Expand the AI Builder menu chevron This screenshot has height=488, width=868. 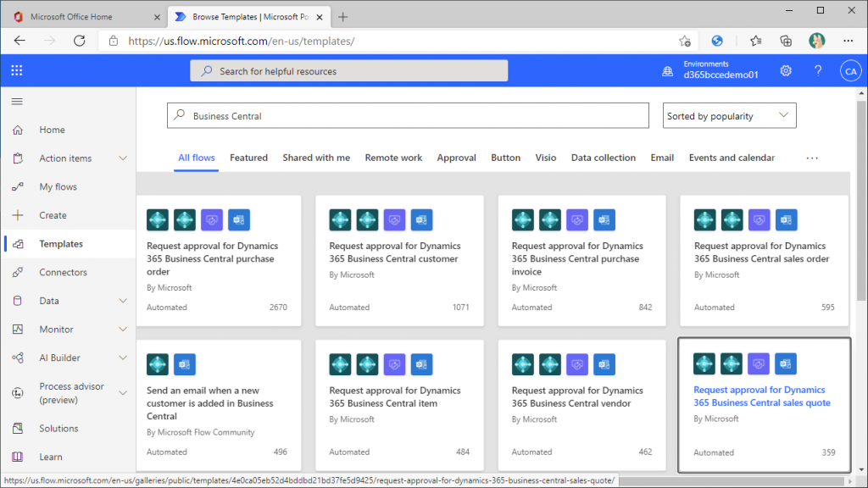click(x=123, y=358)
